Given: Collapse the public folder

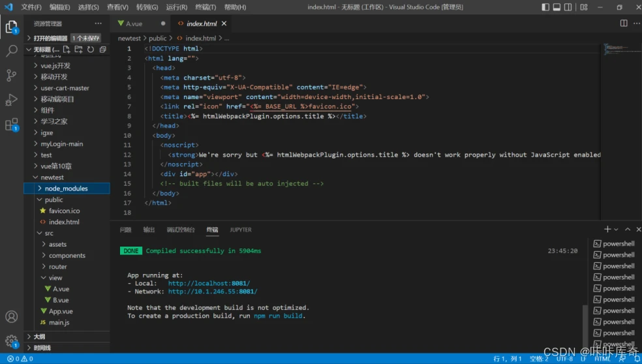Looking at the screenshot, I should tap(67, 200).
